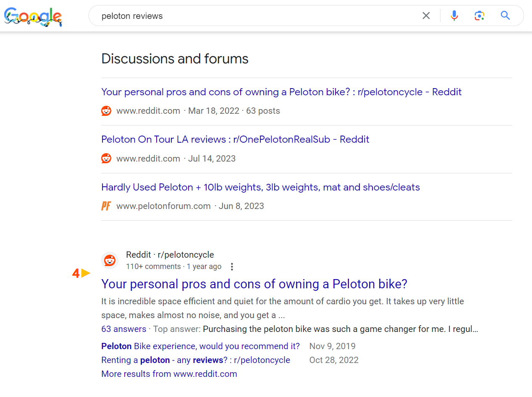Click the round Reddit favicon of r/pelotoncycle result

[x=110, y=260]
